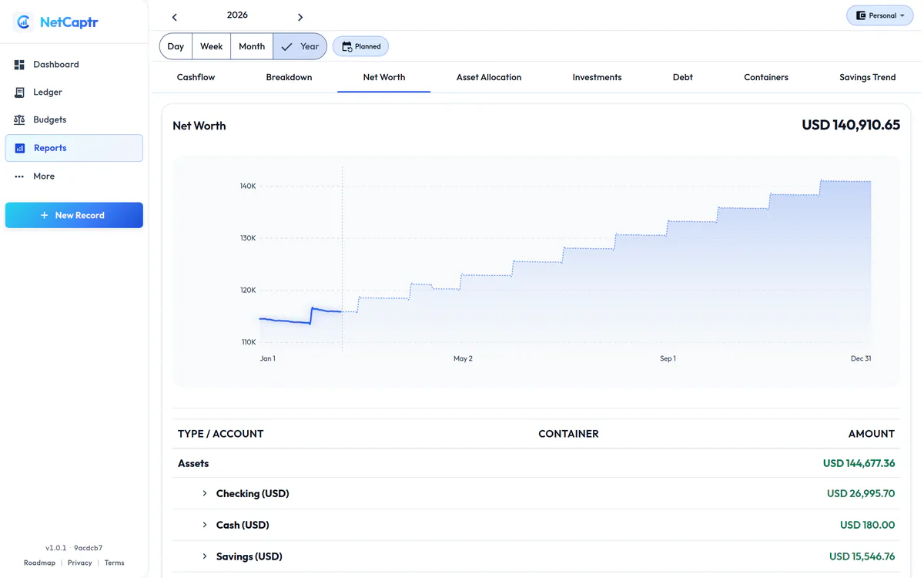
Task: Open the More menu in sidebar
Action: (74, 176)
